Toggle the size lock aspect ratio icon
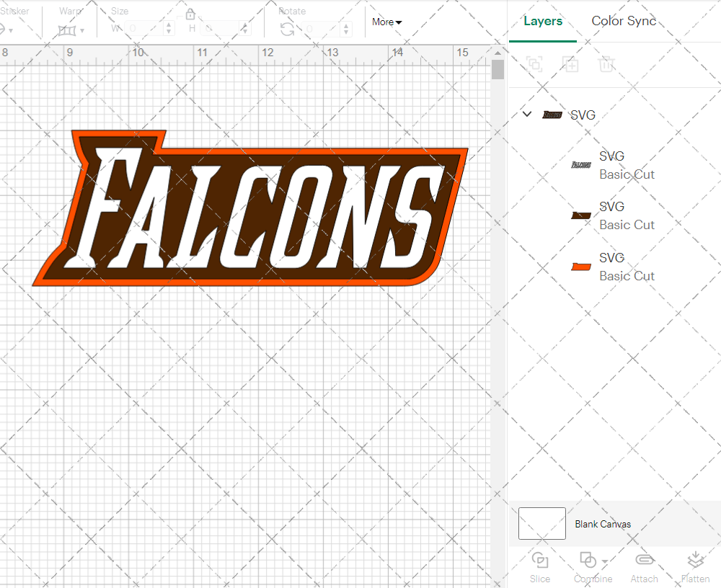Viewport: 721px width, 588px height. [190, 14]
